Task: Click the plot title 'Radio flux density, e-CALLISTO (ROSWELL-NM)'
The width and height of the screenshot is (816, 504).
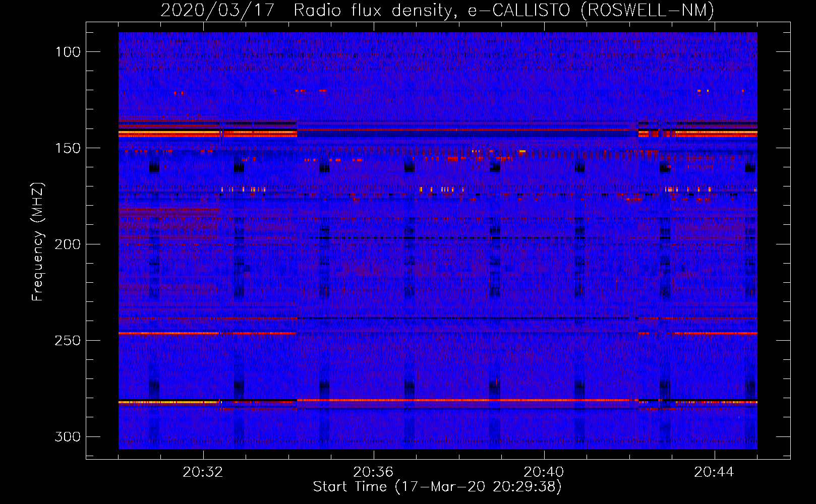Action: (504, 10)
